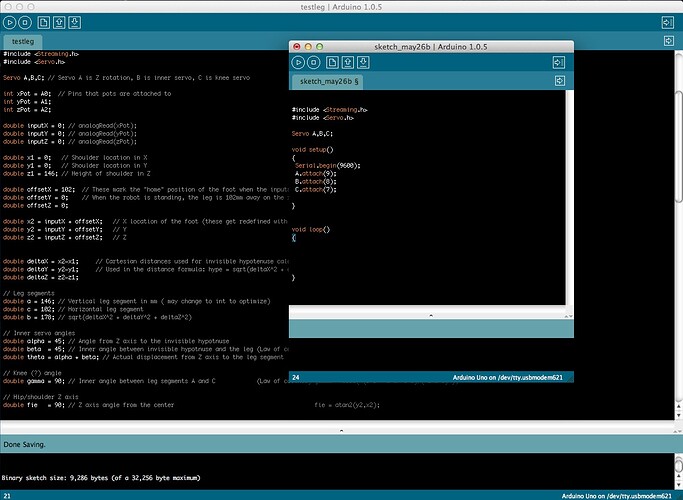Click Verify button in testleg window
Screen dimensions: 683x500
pyautogui.click(x=9, y=22)
